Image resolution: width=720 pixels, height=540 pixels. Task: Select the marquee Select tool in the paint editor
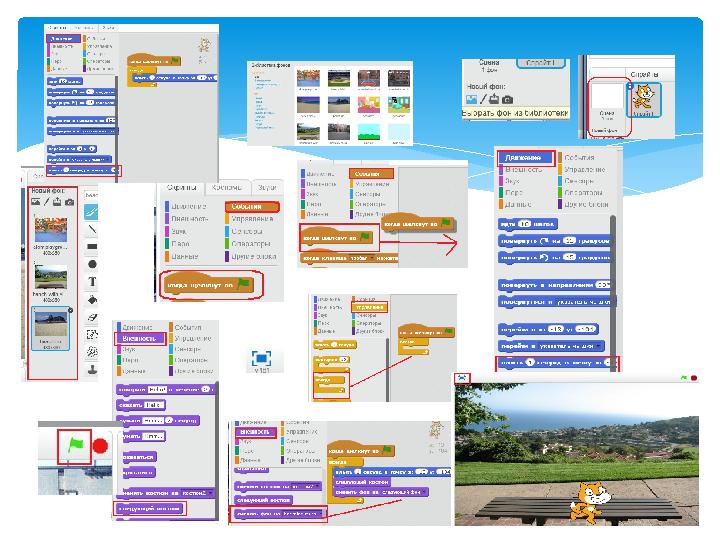(x=92, y=334)
